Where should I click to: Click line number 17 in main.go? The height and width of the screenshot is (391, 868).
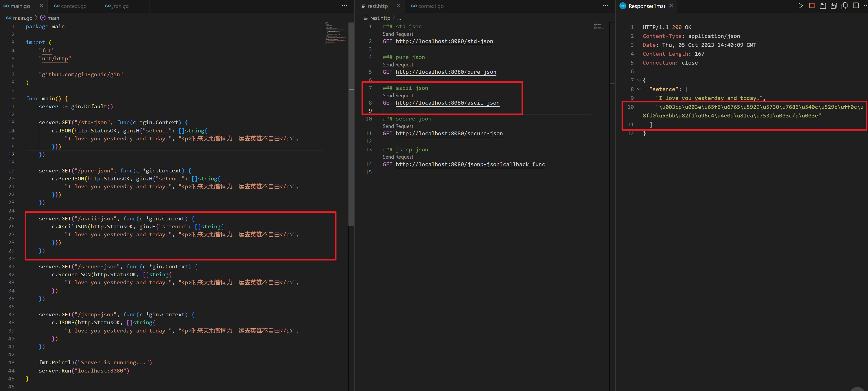[11, 154]
